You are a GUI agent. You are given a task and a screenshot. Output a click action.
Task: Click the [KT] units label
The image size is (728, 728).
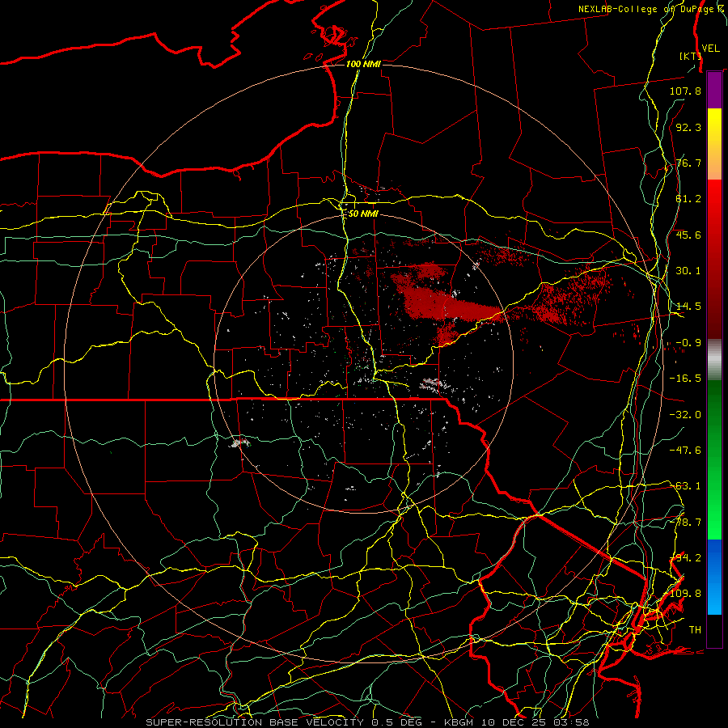tap(691, 56)
